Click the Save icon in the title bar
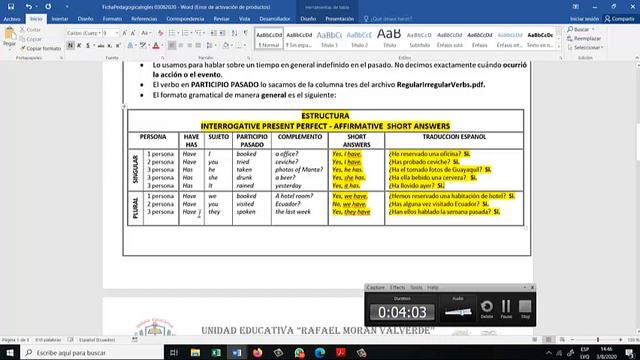This screenshot has height=360, width=640. [x=11, y=7]
